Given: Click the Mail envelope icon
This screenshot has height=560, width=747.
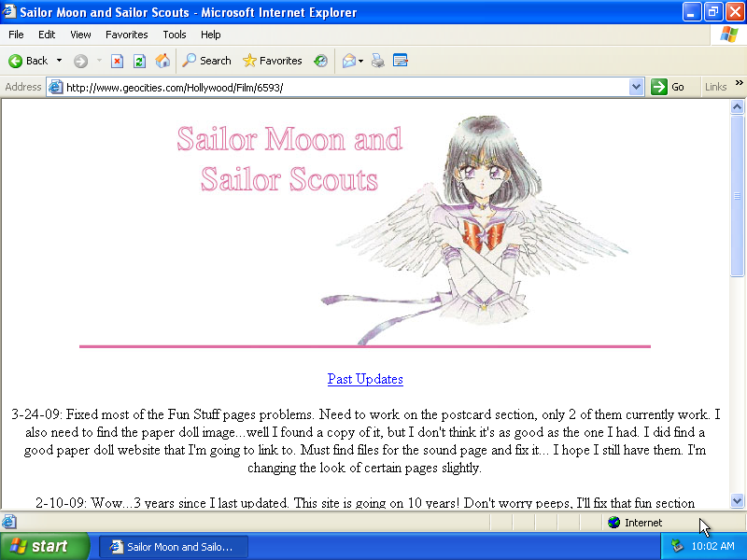Looking at the screenshot, I should click(348, 61).
